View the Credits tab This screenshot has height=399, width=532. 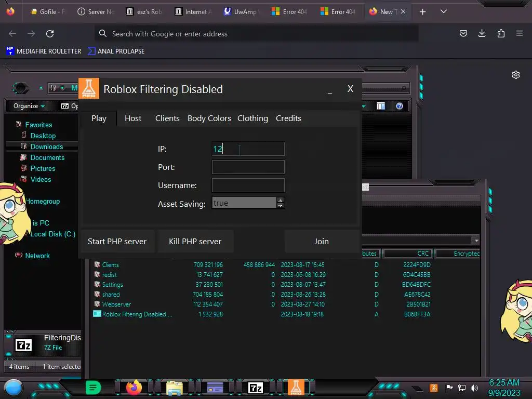(288, 118)
